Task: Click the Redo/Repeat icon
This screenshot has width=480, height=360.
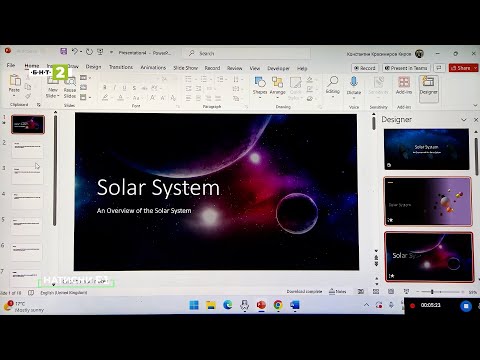Action: 89,52
